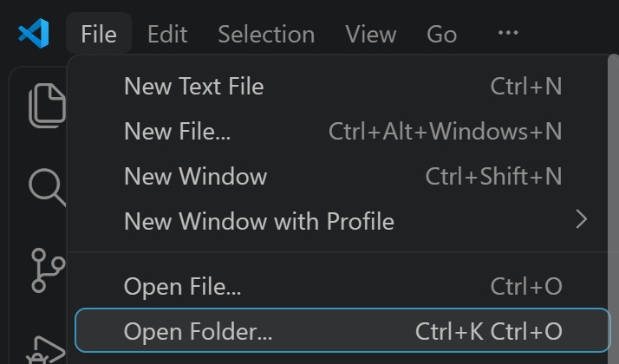Image resolution: width=619 pixels, height=364 pixels.
Task: Choose Open File... from the menu
Action: (x=338, y=286)
